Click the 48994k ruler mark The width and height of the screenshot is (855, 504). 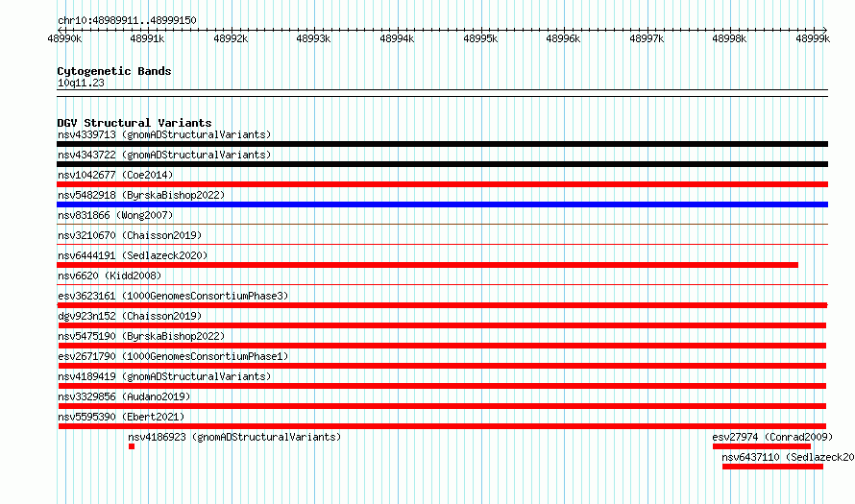(397, 38)
